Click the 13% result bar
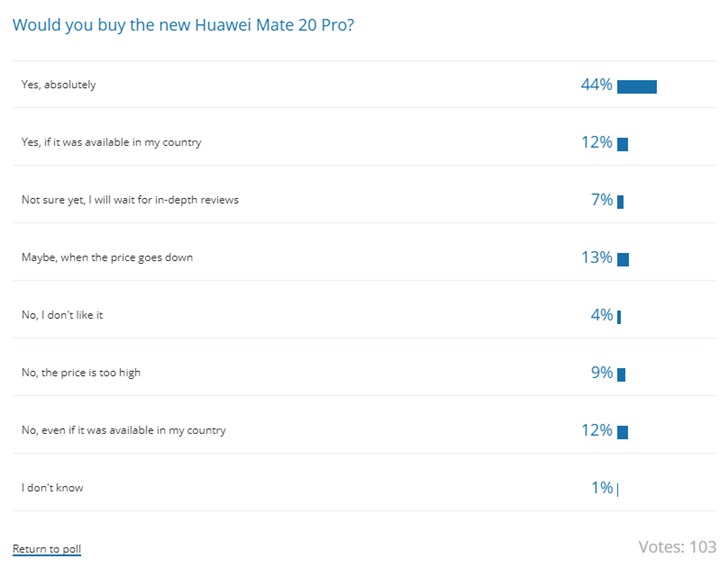The width and height of the screenshot is (728, 567). [623, 260]
